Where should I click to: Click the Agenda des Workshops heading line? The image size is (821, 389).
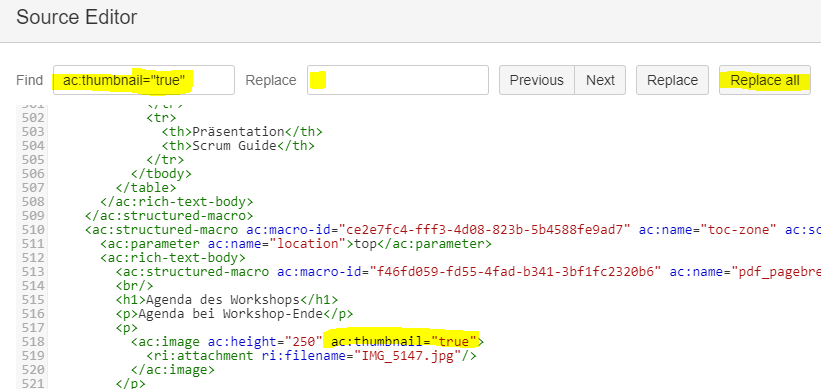point(227,300)
